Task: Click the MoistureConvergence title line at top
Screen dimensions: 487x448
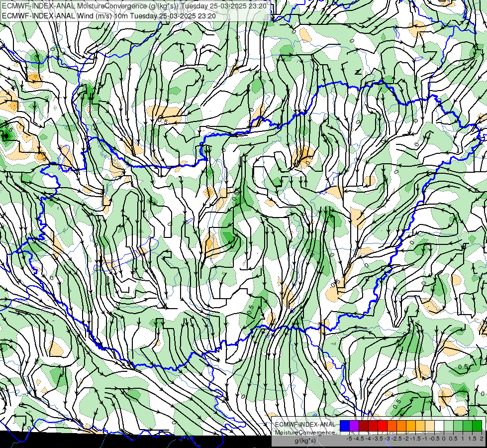Action: click(134, 6)
